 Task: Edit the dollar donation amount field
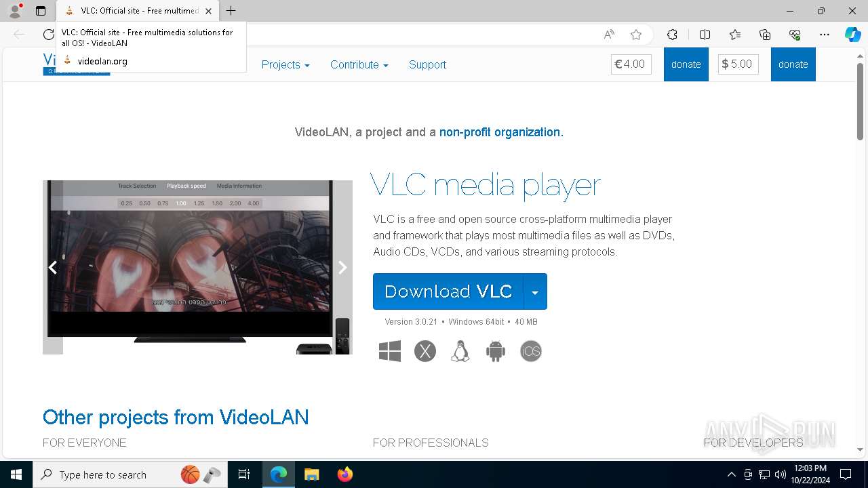tap(738, 64)
